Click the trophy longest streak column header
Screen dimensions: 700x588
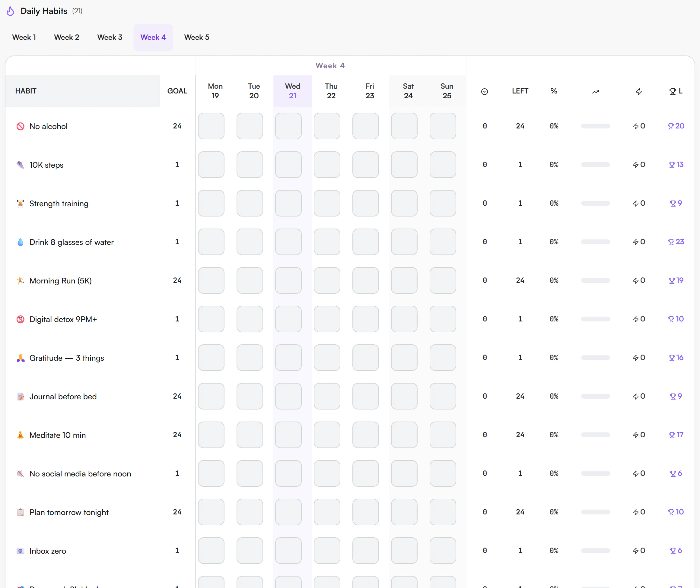(x=676, y=91)
